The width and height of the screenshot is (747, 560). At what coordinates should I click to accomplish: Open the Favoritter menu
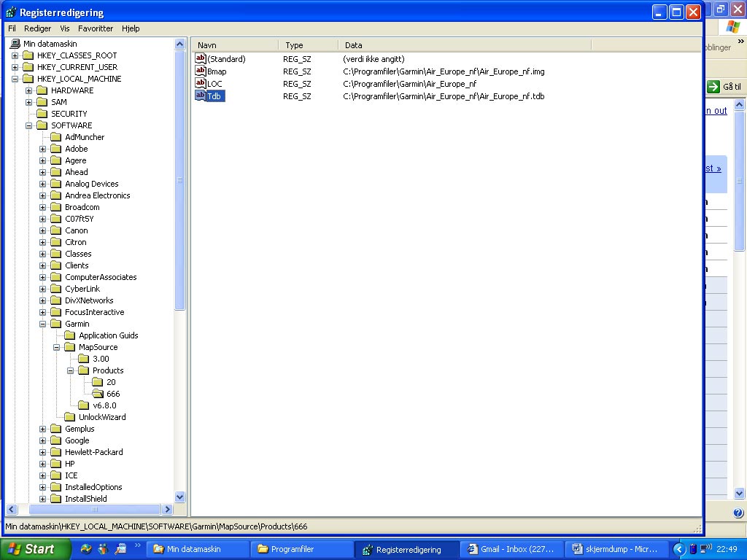[x=96, y=28]
